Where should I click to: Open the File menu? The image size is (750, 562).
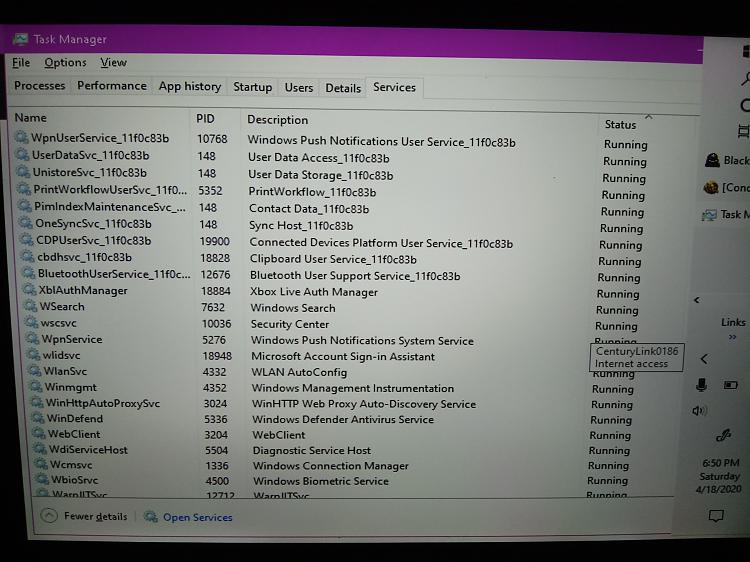(x=21, y=63)
